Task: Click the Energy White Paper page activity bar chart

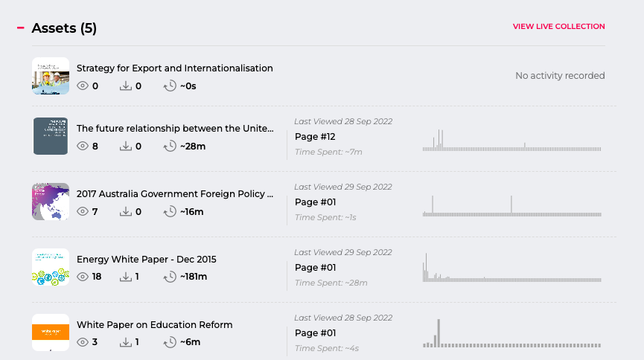Action: (x=511, y=268)
